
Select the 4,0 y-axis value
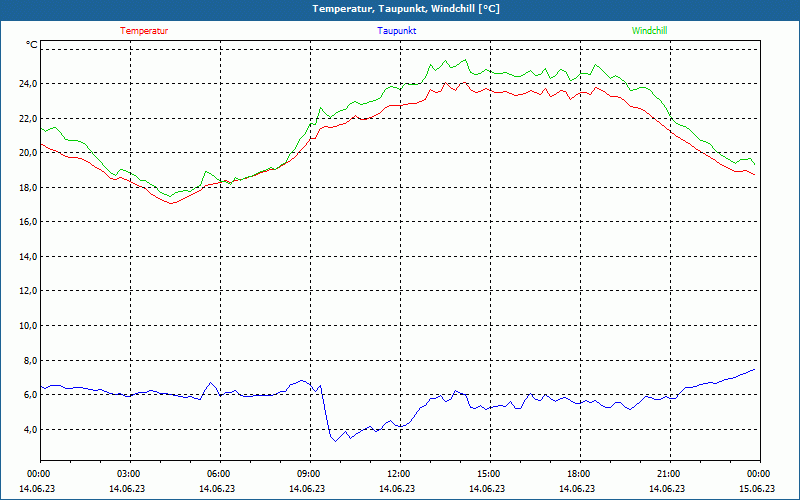click(31, 429)
